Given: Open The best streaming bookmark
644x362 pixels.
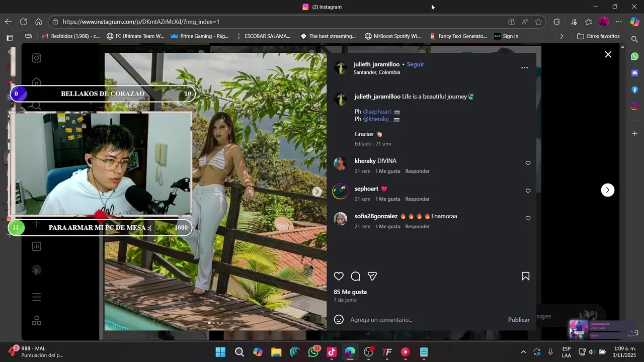Looking at the screenshot, I should 328,36.
